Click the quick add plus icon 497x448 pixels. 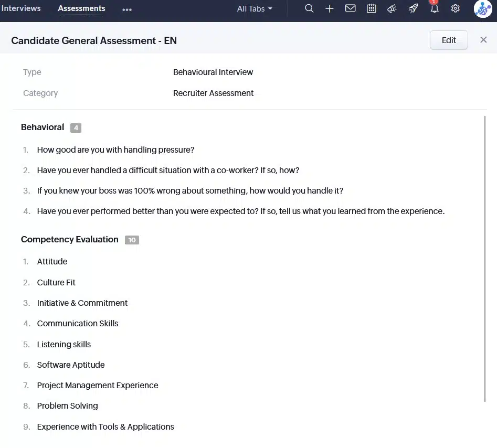click(330, 8)
